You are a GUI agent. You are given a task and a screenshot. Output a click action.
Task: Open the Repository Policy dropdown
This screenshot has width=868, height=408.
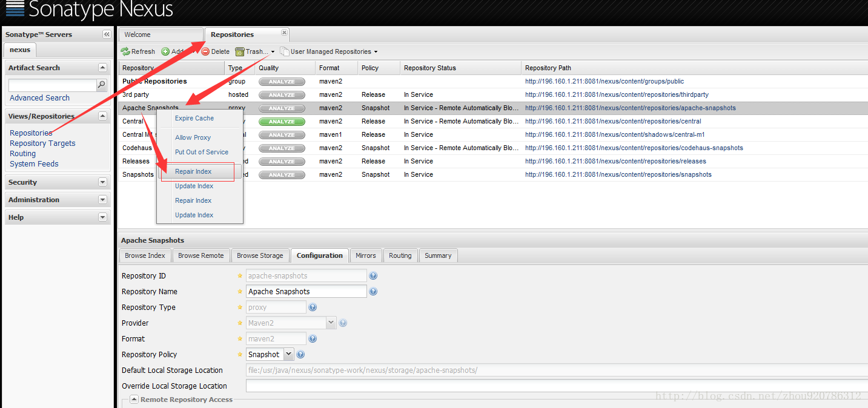[289, 354]
